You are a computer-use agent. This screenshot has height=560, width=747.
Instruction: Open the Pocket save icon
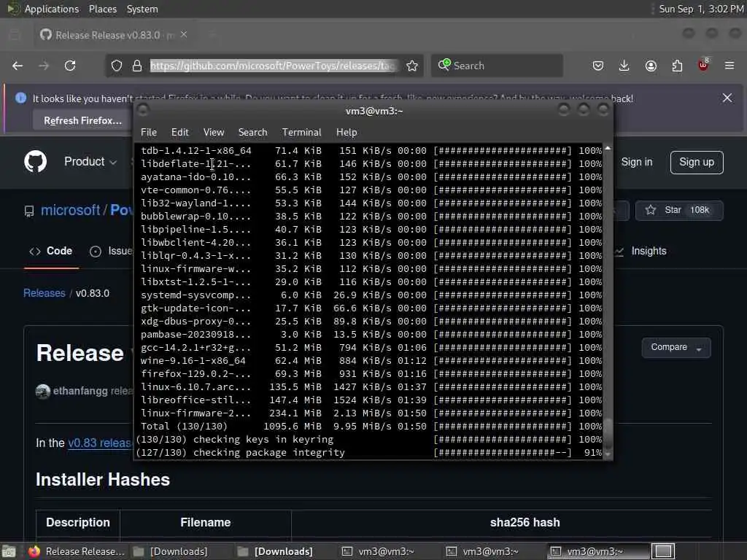point(598,66)
